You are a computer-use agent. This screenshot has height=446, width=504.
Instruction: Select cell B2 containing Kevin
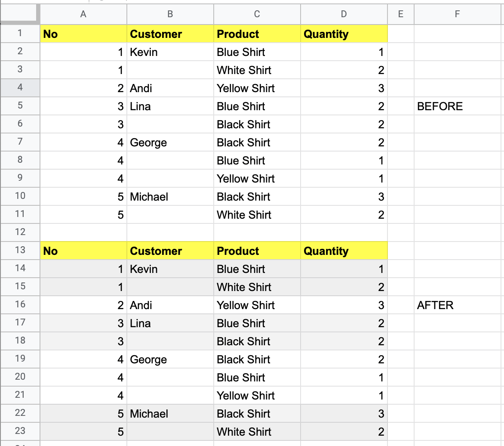(170, 52)
